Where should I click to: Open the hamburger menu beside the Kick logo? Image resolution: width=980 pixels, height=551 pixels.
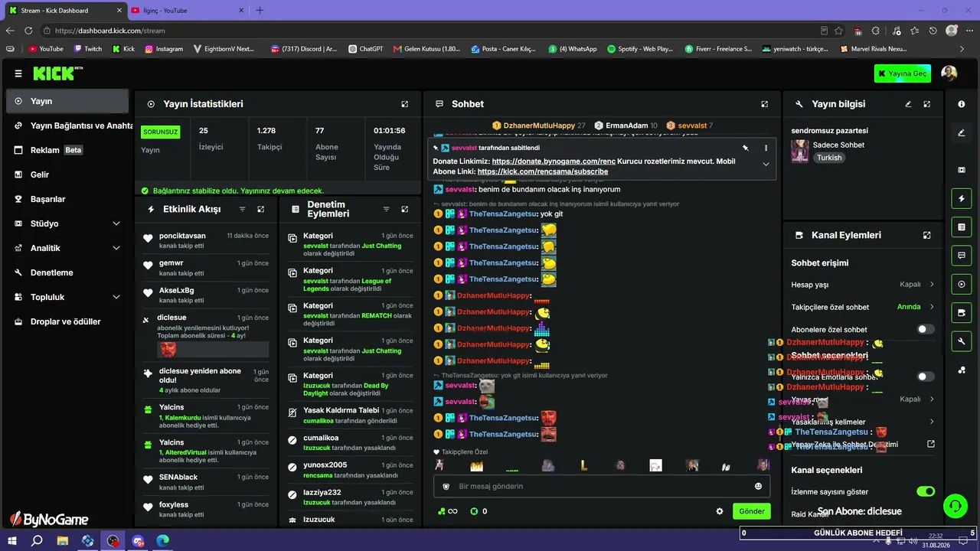[18, 73]
